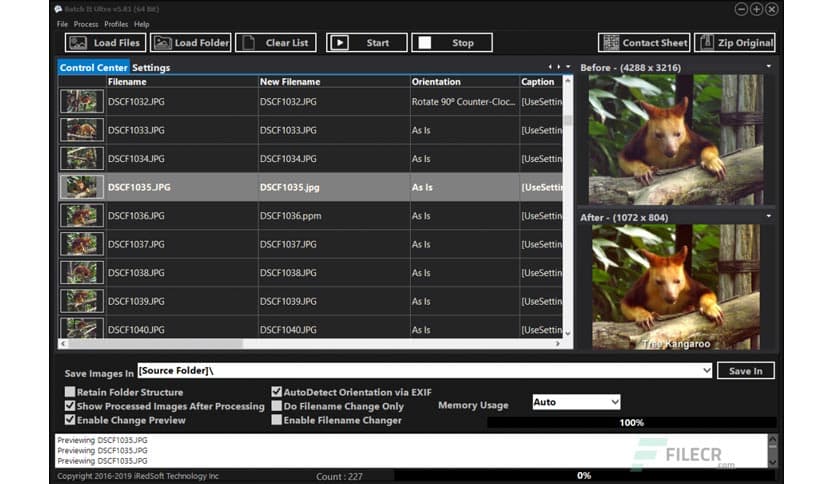
Task: Click the Clear List button label
Action: pyautogui.click(x=287, y=43)
